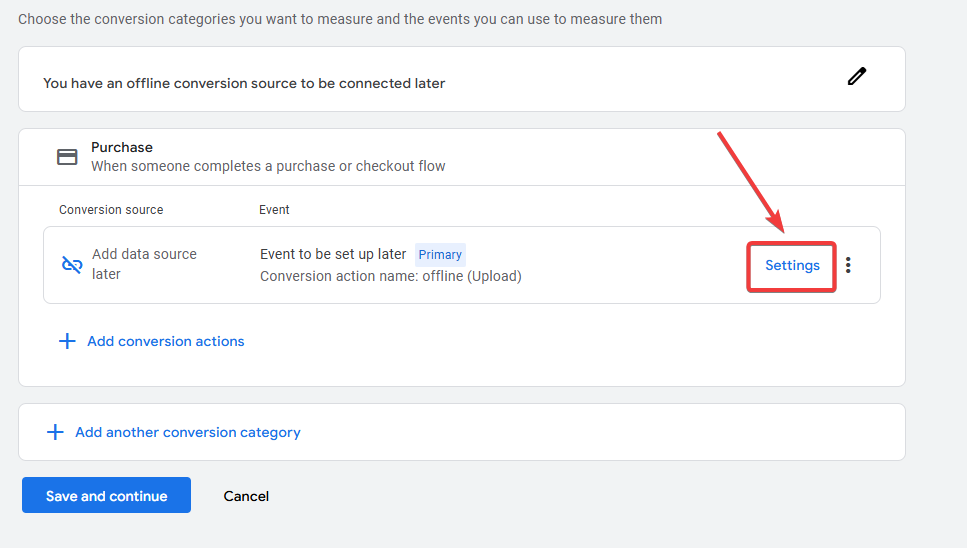This screenshot has height=548, width=967.
Task: Click the Purchase category heading
Action: pos(121,147)
